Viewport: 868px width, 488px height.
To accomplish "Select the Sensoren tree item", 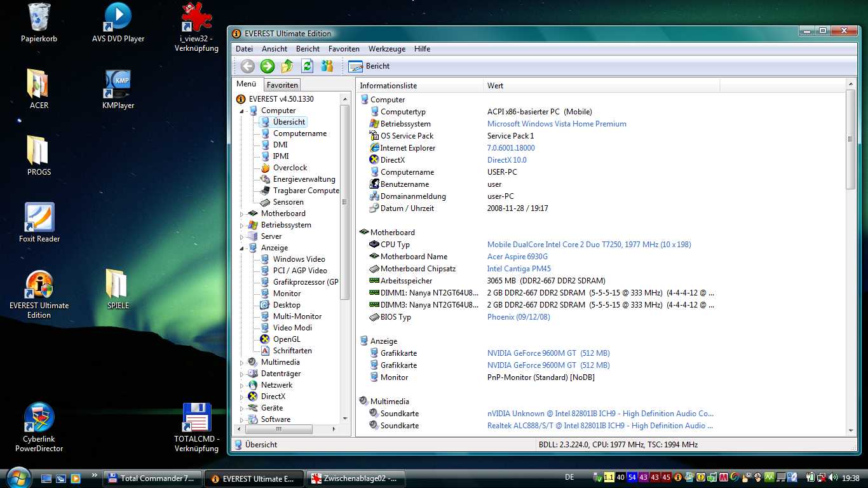I will click(x=288, y=202).
